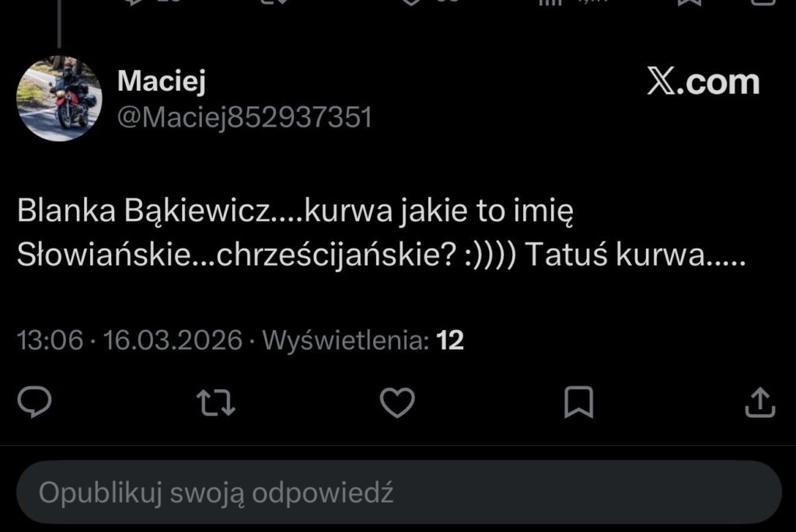Click the Blanka Bąkiewicz post text
The height and width of the screenshot is (532, 796).
point(381,234)
